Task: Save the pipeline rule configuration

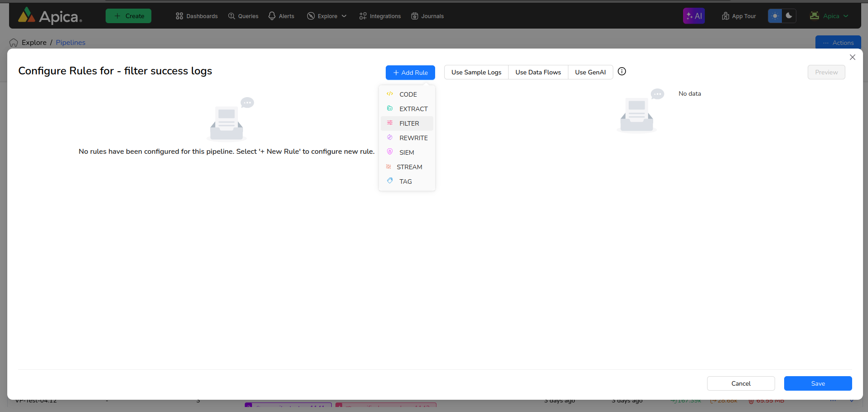Action: click(x=818, y=383)
